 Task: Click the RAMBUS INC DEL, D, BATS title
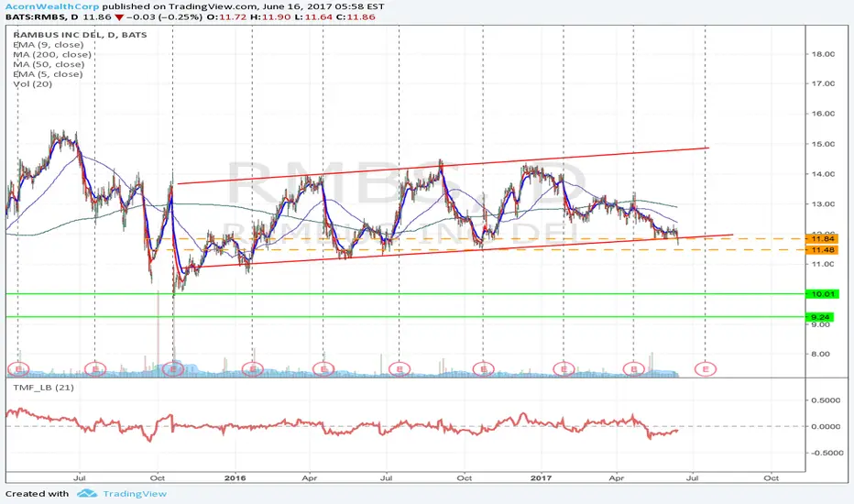(80, 34)
